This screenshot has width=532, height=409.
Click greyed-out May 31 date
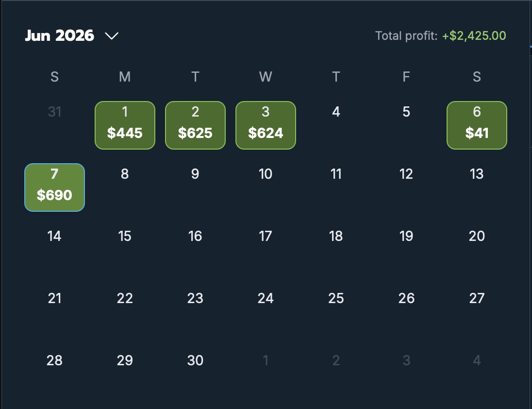coord(55,112)
